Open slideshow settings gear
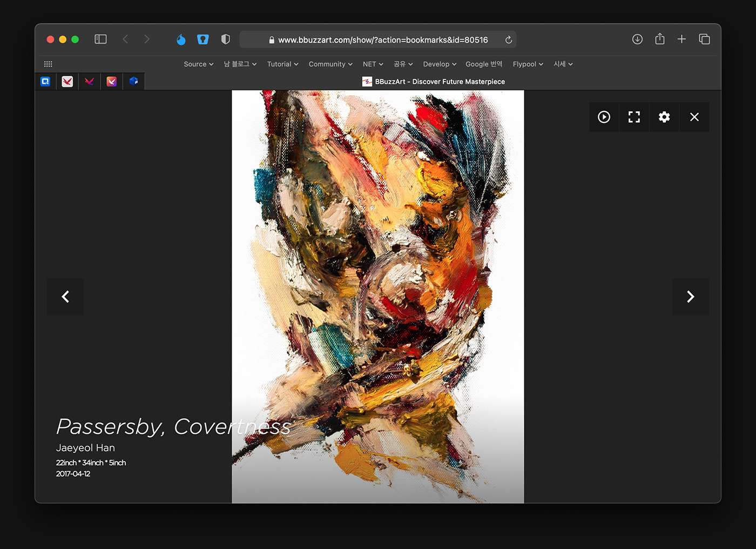This screenshot has height=549, width=756. (664, 117)
